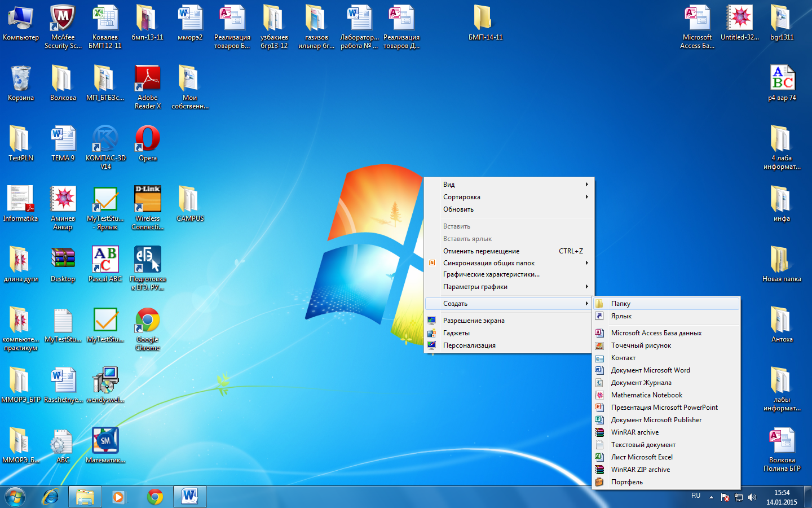Open the volume control in tray
The image size is (812, 508).
click(x=752, y=497)
